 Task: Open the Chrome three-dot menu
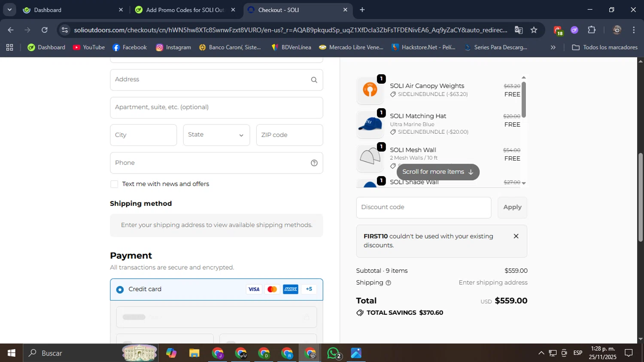(x=634, y=30)
